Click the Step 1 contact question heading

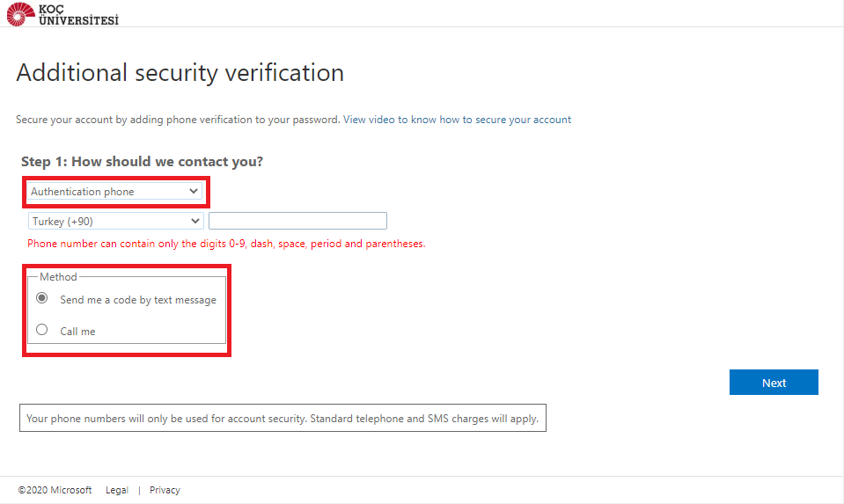142,162
